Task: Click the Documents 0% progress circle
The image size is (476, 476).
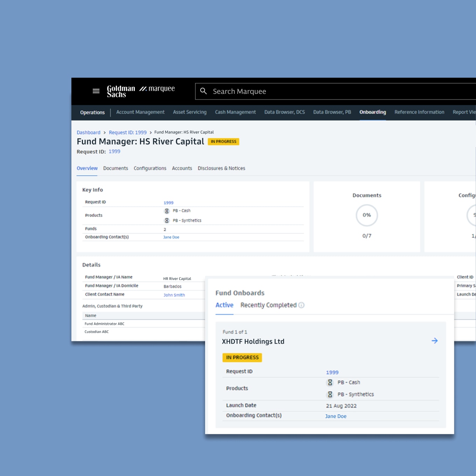Action: coord(367,215)
